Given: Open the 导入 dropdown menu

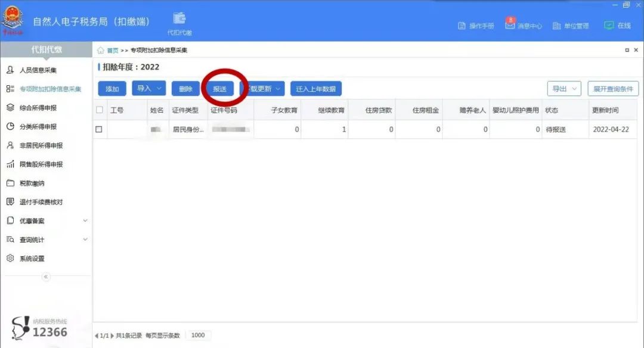Looking at the screenshot, I should click(x=148, y=88).
